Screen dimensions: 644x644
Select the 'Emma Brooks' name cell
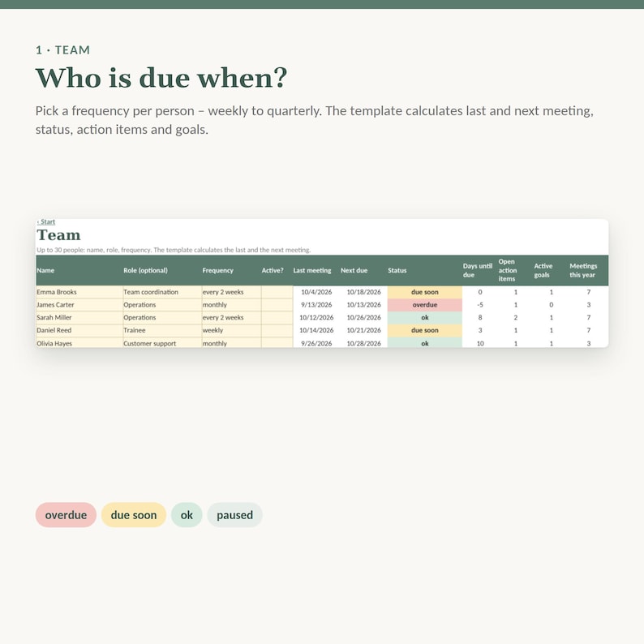click(x=79, y=292)
